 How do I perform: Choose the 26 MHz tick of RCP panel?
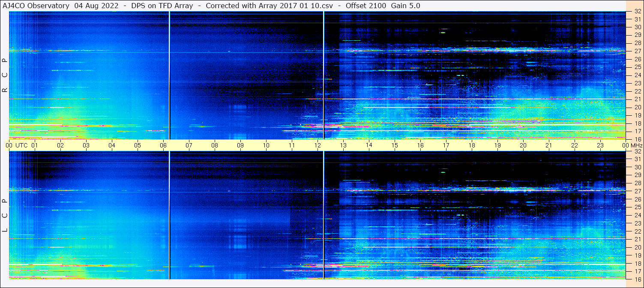(x=638, y=59)
